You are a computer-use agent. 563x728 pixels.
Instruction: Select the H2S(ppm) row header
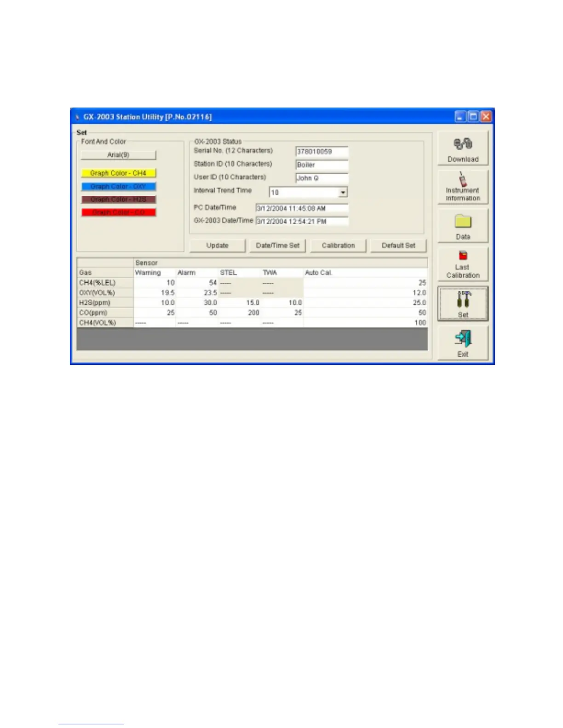pos(105,303)
